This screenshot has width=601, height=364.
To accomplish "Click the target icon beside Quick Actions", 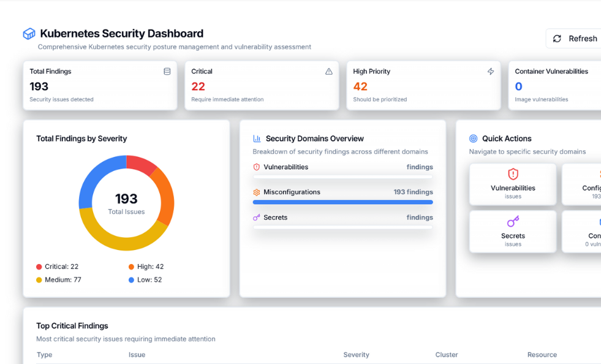I will [x=473, y=138].
